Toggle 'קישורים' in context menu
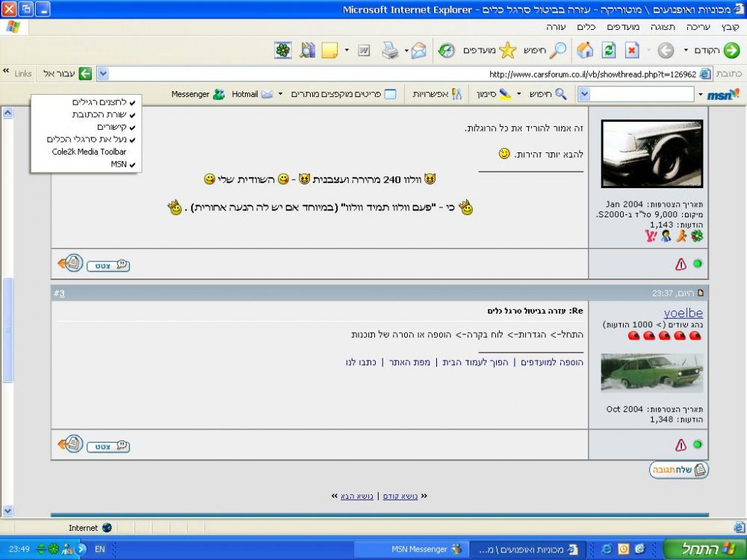Screen dimensions: 747x560 pos(86,127)
